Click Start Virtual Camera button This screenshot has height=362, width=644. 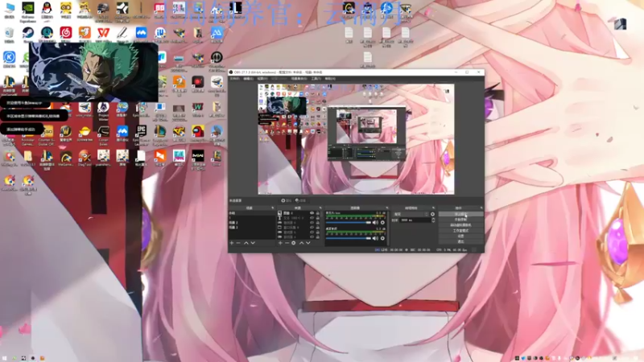click(460, 225)
